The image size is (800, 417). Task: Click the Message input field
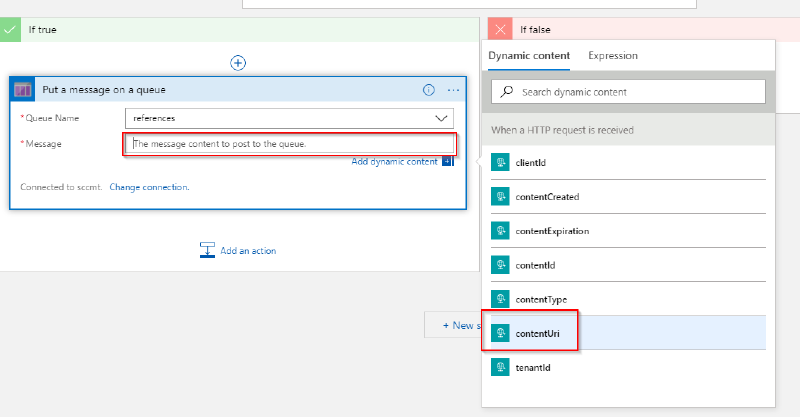[289, 144]
